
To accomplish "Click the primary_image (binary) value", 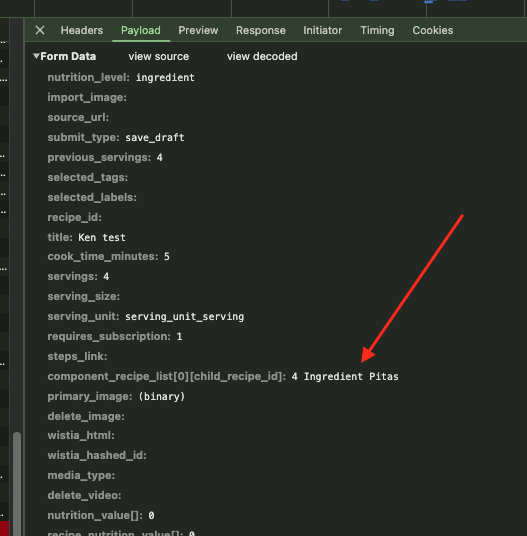I will [162, 397].
